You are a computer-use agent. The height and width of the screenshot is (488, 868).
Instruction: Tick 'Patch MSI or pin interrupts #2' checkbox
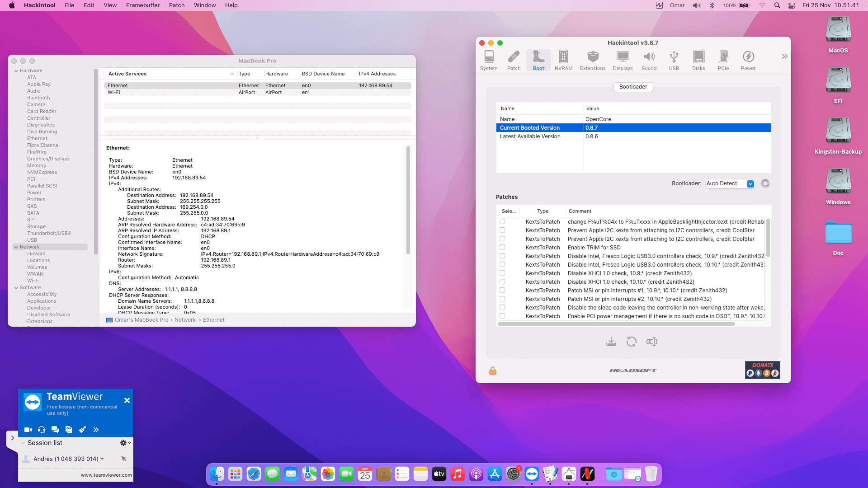502,299
